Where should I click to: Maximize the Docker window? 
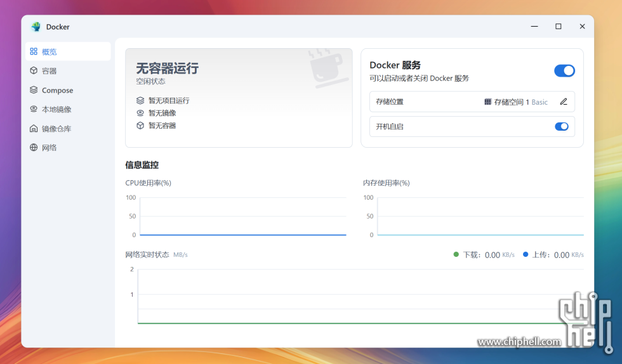coord(558,27)
